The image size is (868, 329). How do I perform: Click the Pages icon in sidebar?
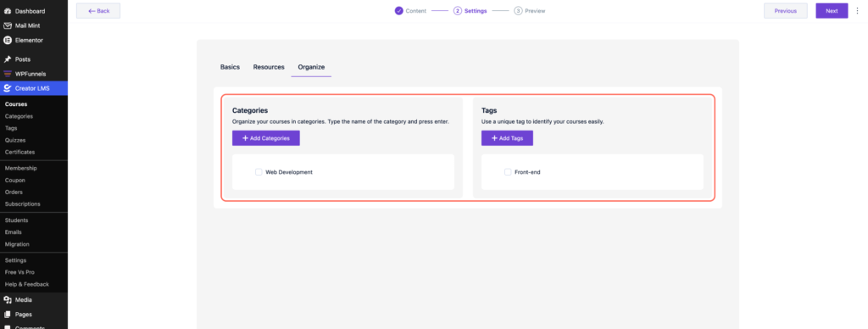[8, 314]
